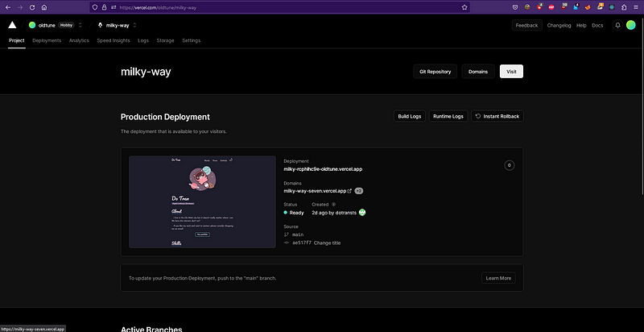Viewport: 644px width, 332px height.
Task: Open the Docs link
Action: point(597,25)
